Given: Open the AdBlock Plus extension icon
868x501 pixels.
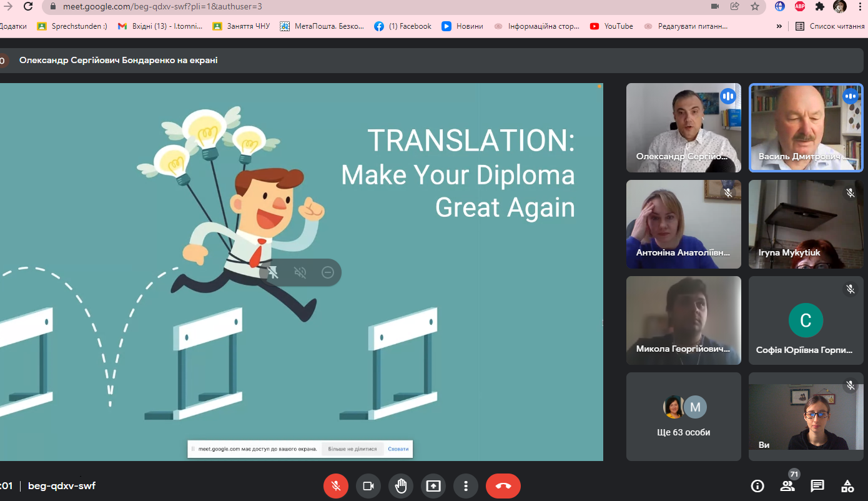Looking at the screenshot, I should click(x=800, y=6).
